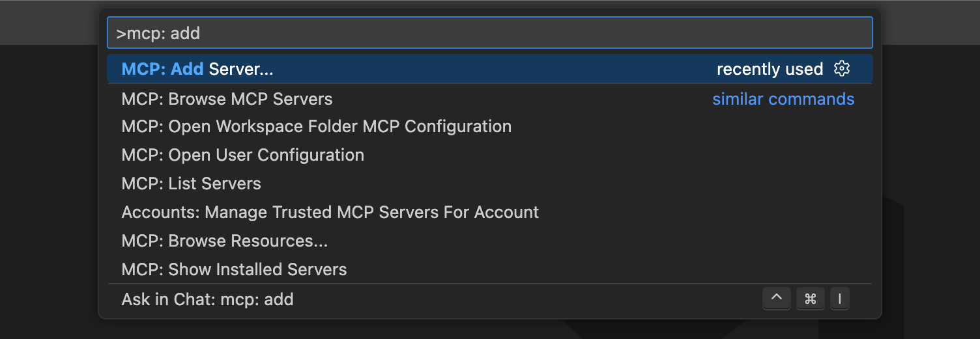
Task: Click the similar commands label
Action: coord(783,99)
